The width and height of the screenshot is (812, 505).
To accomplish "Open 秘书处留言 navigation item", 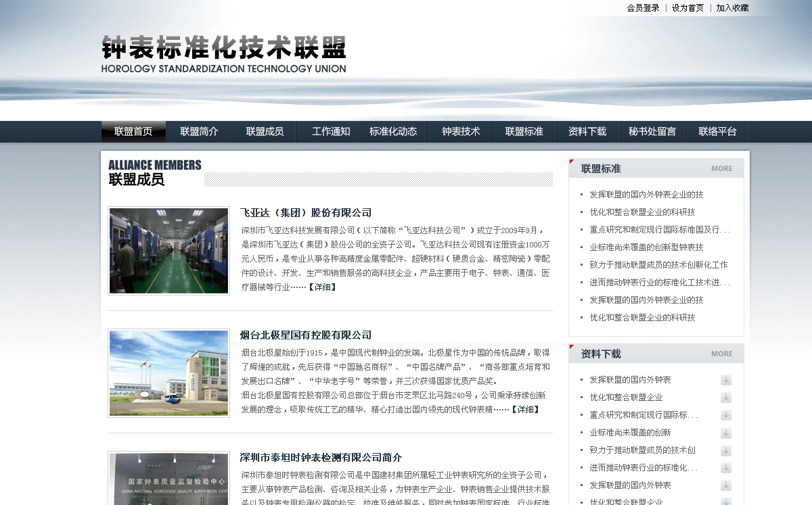I will tap(652, 132).
